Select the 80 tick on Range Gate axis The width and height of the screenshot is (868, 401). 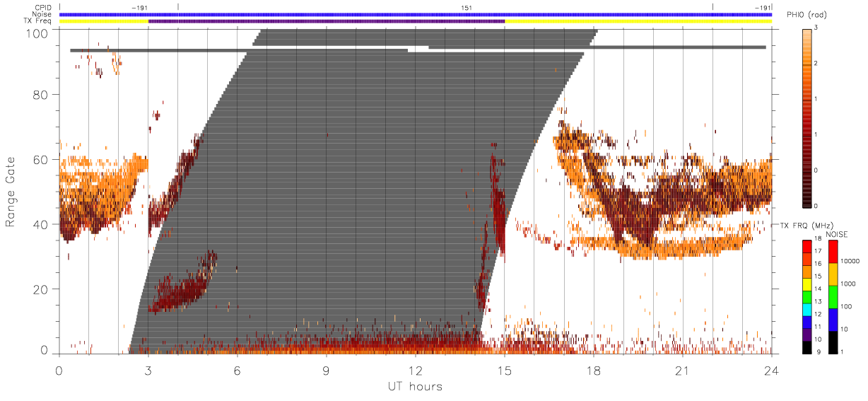[x=42, y=95]
